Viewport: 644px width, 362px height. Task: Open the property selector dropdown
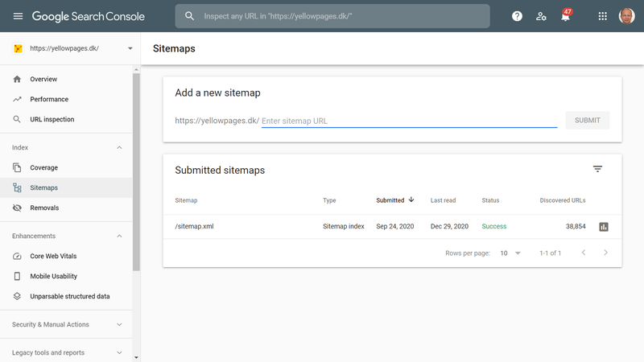(130, 48)
